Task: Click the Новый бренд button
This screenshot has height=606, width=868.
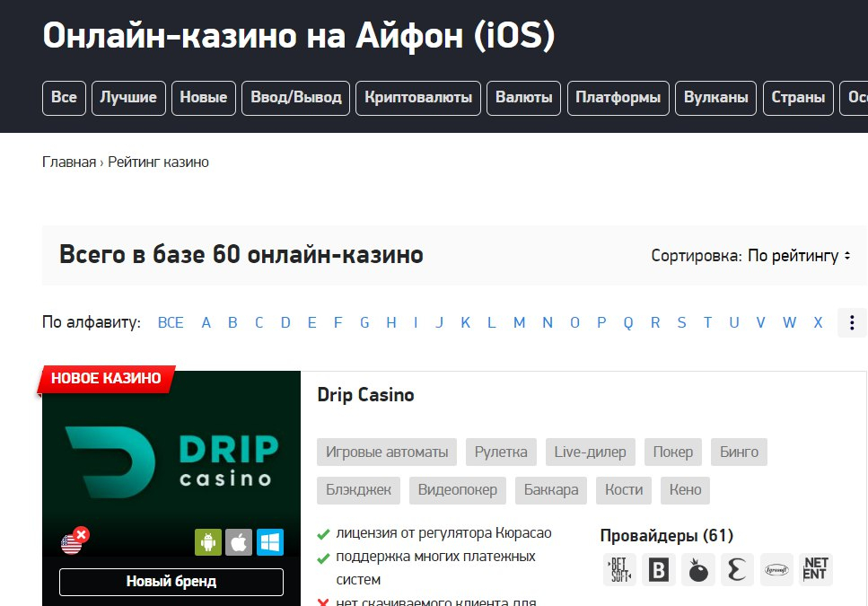Action: point(171,582)
